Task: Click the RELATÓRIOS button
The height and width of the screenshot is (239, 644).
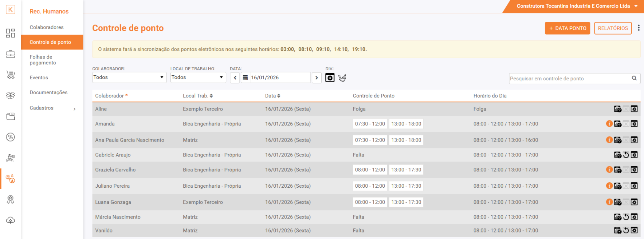Action: (x=613, y=28)
